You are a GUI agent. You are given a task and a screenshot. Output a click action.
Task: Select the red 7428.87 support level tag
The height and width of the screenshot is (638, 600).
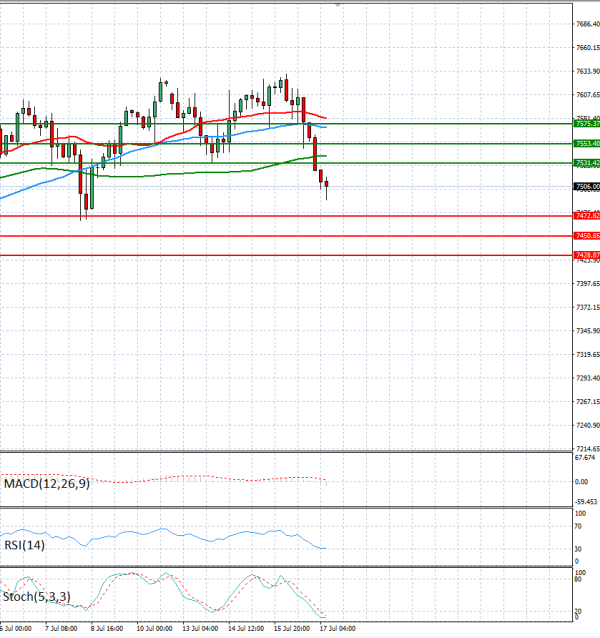[587, 255]
